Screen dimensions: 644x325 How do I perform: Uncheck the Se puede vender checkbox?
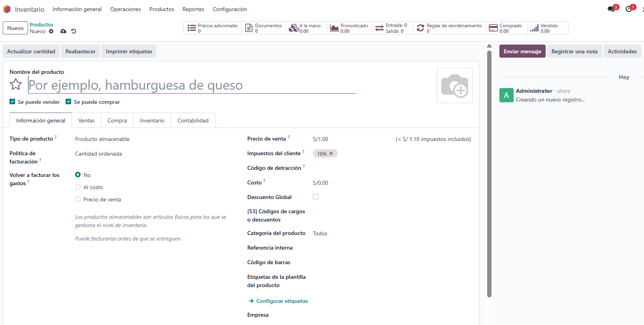pyautogui.click(x=12, y=102)
